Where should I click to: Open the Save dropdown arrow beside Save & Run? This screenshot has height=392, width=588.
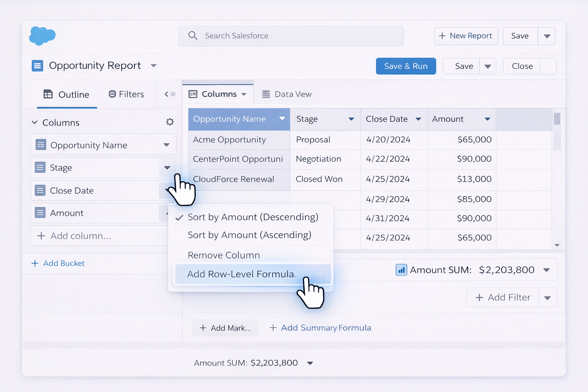[x=488, y=66]
